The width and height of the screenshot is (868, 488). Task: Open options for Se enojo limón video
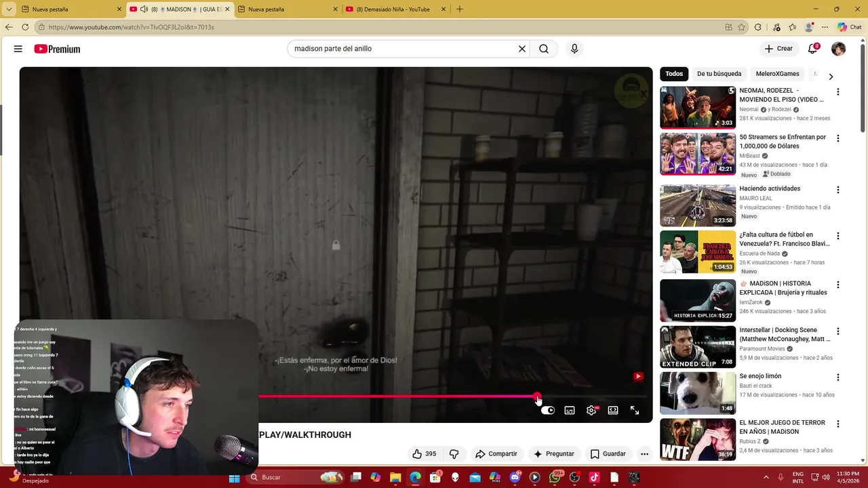pos(837,378)
